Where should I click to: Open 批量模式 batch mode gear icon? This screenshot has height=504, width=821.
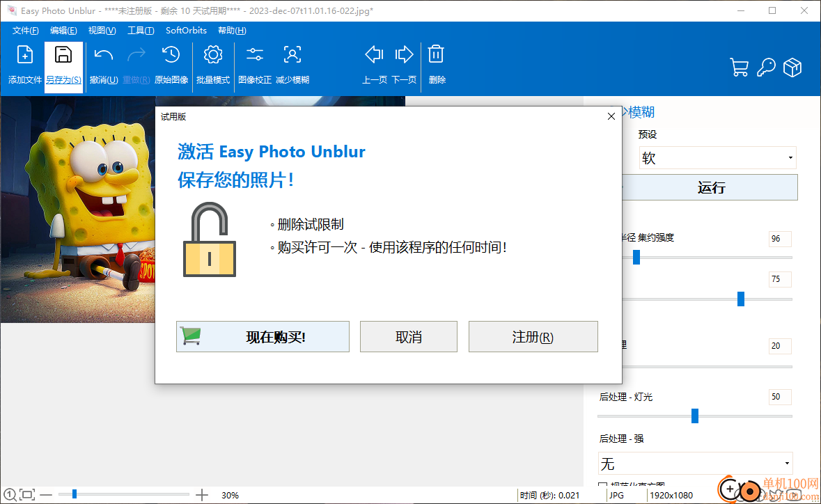(x=213, y=55)
